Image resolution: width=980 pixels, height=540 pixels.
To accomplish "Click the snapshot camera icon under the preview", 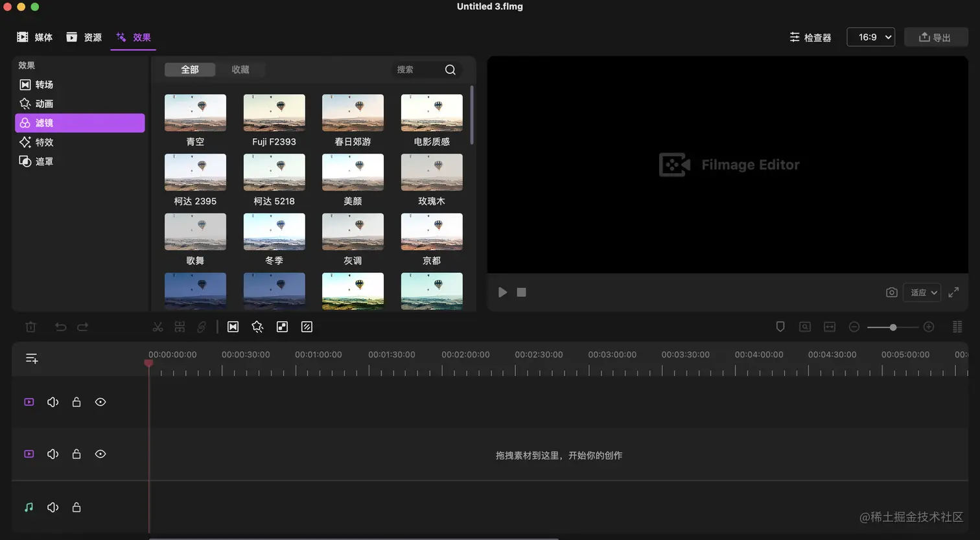I will 891,292.
